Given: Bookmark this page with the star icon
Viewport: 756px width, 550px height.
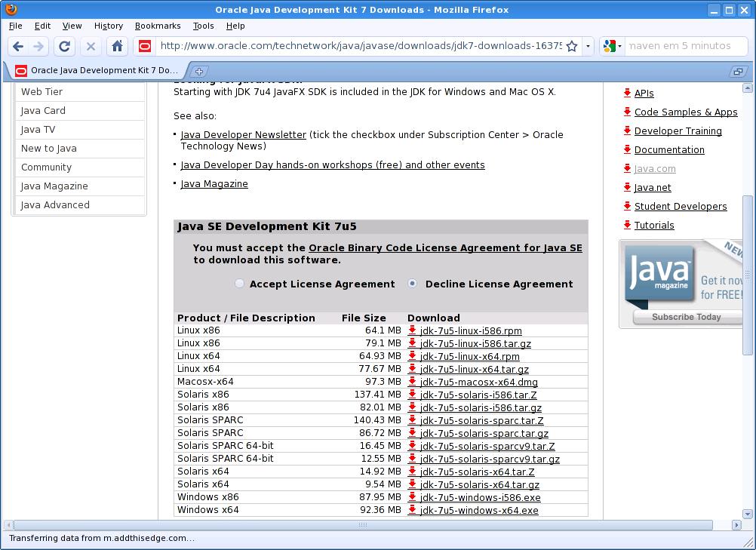Looking at the screenshot, I should (x=572, y=46).
